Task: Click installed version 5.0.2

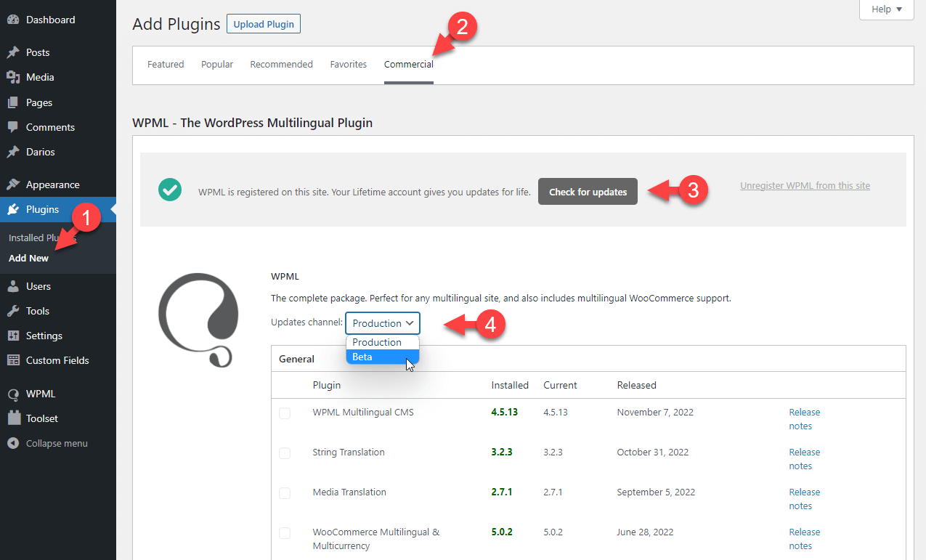Action: [x=502, y=532]
